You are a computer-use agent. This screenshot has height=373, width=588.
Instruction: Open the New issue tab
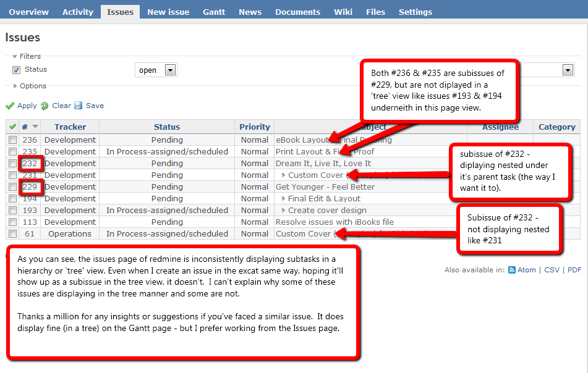click(168, 11)
